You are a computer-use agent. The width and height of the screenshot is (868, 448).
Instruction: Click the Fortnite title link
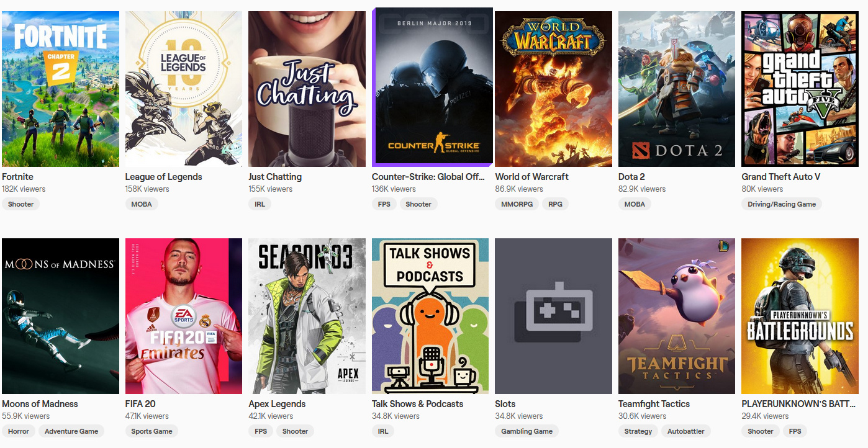point(17,177)
